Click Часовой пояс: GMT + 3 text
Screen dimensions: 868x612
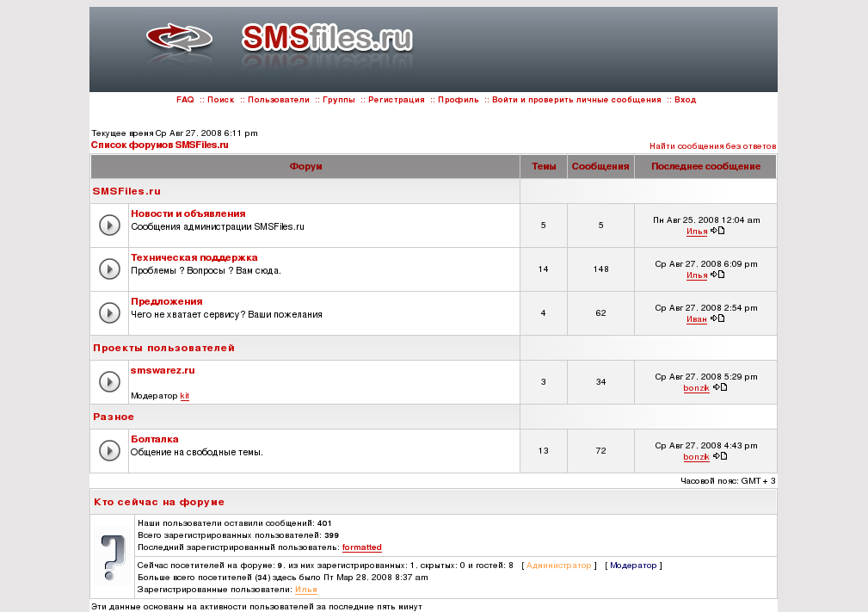point(728,481)
